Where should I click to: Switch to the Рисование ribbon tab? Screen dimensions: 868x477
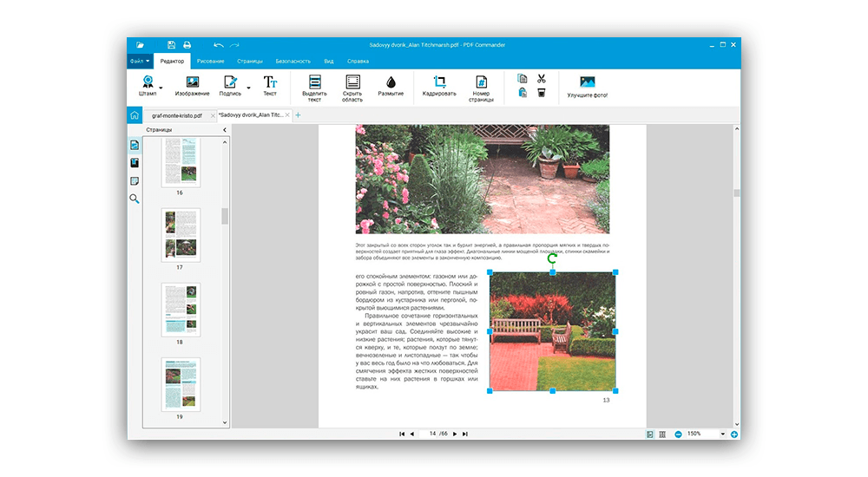pos(210,62)
